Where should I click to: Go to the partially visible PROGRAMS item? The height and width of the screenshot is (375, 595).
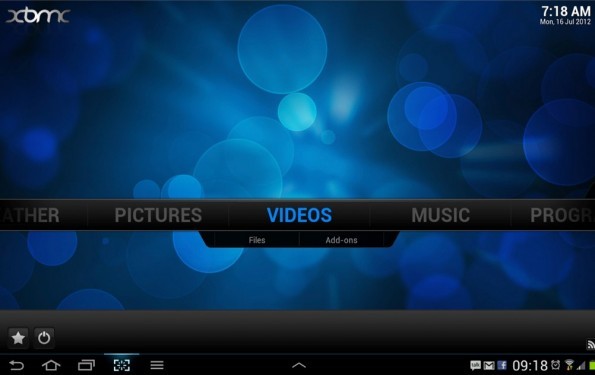(562, 215)
